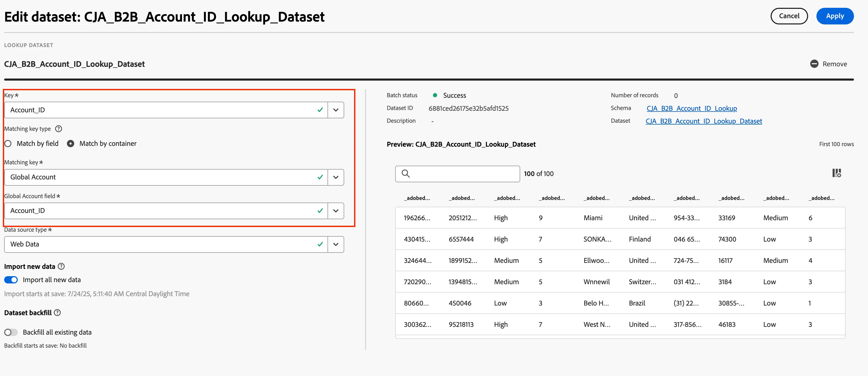Click the Brazil cell in preview table

(x=637, y=303)
